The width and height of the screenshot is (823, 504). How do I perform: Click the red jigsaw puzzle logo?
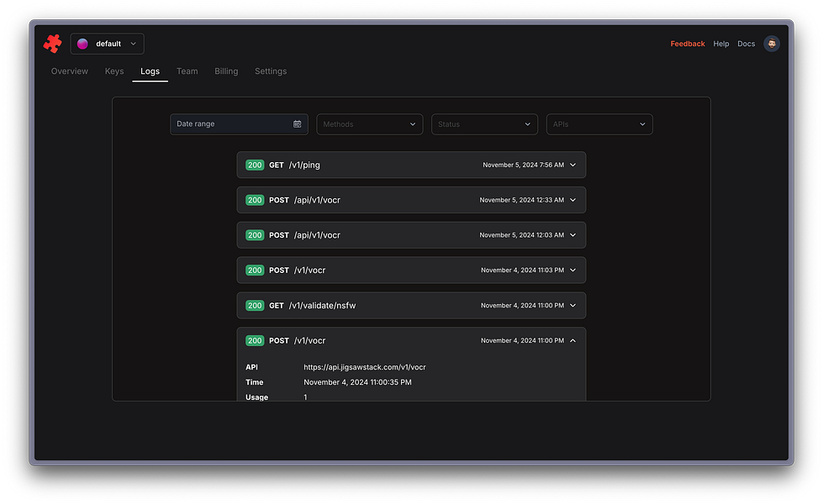pyautogui.click(x=52, y=44)
